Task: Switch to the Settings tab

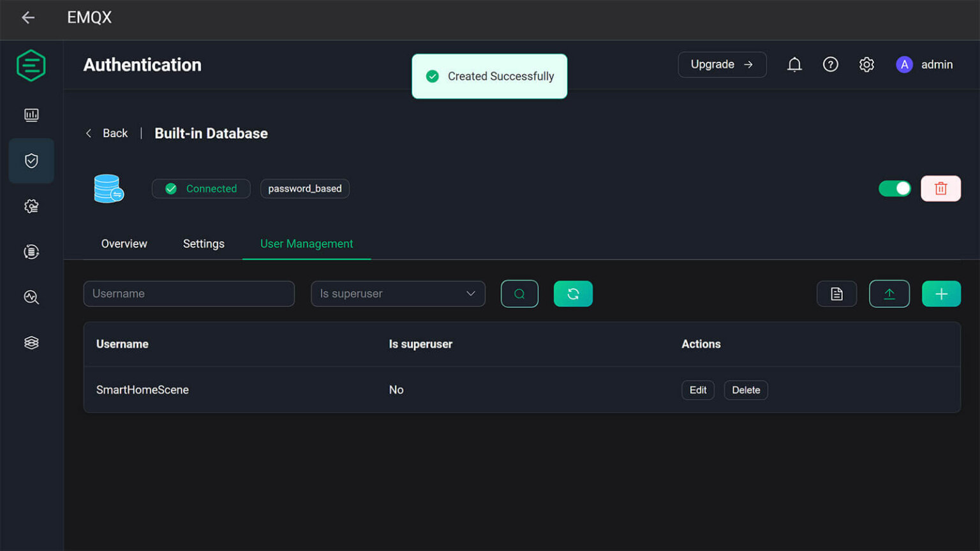Action: click(203, 244)
